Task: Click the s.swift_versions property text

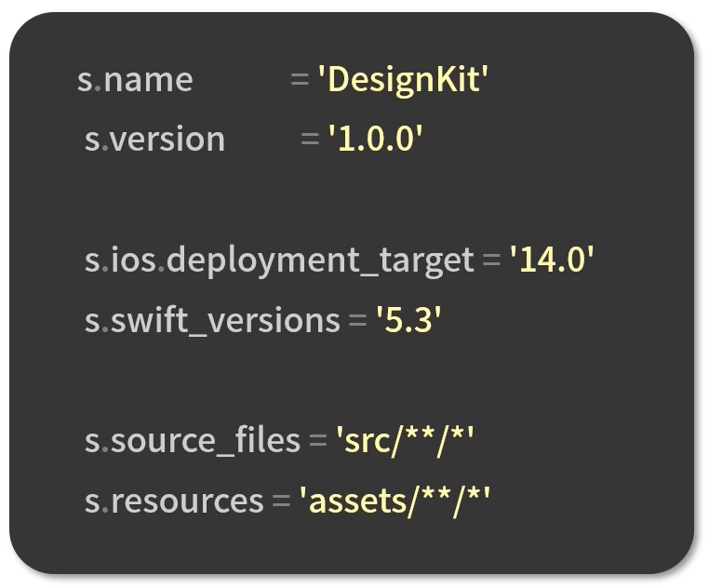Action: pos(212,320)
